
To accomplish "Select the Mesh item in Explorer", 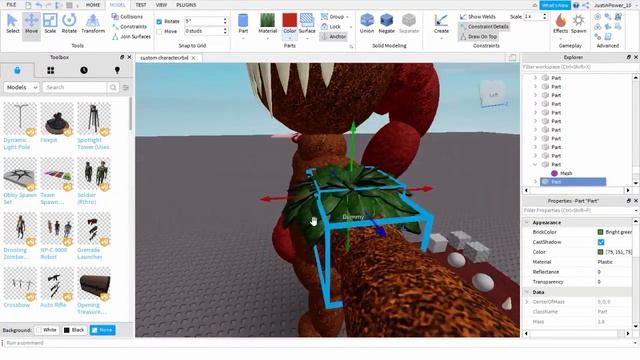I will pyautogui.click(x=566, y=173).
